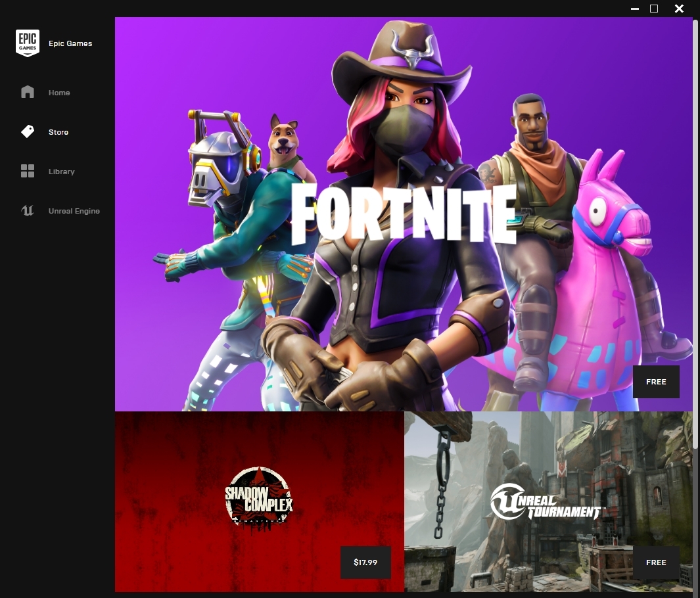This screenshot has width=700, height=598.
Task: Click the Unreal Engine logo icon
Action: point(27,210)
